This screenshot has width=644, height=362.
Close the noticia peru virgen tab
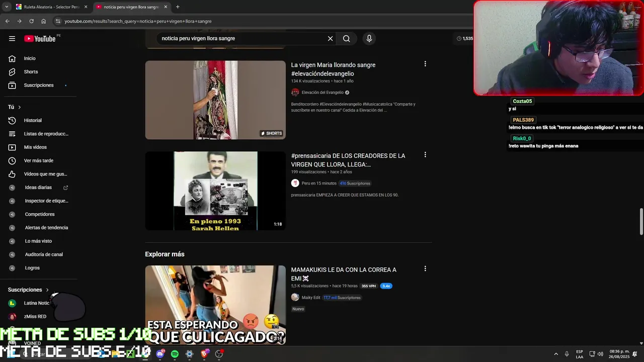point(166,7)
